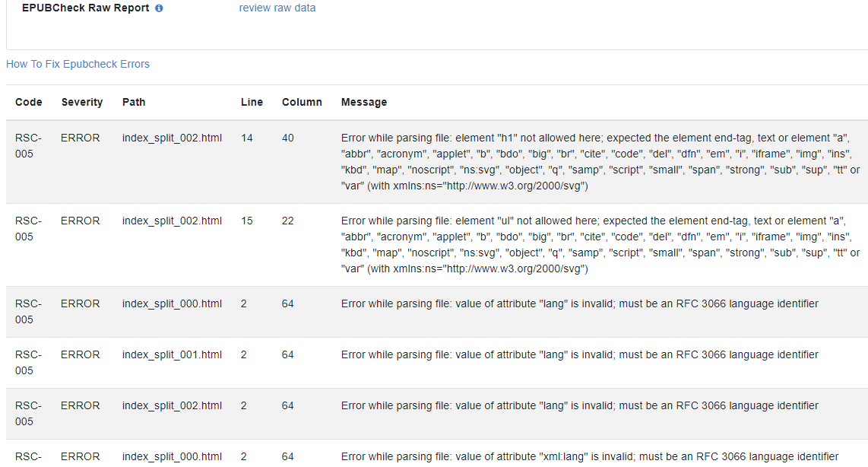This screenshot has height=467, width=868.
Task: Click the header labeled Column
Action: tap(302, 102)
